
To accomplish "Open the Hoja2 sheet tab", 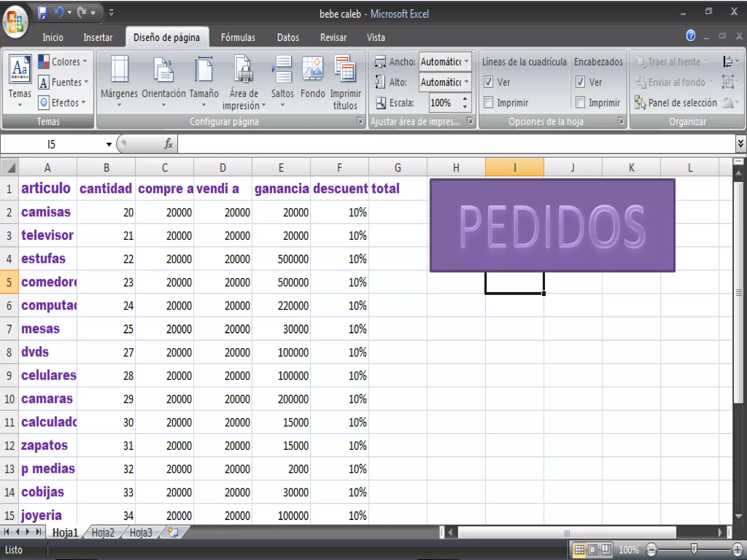I will [x=103, y=533].
